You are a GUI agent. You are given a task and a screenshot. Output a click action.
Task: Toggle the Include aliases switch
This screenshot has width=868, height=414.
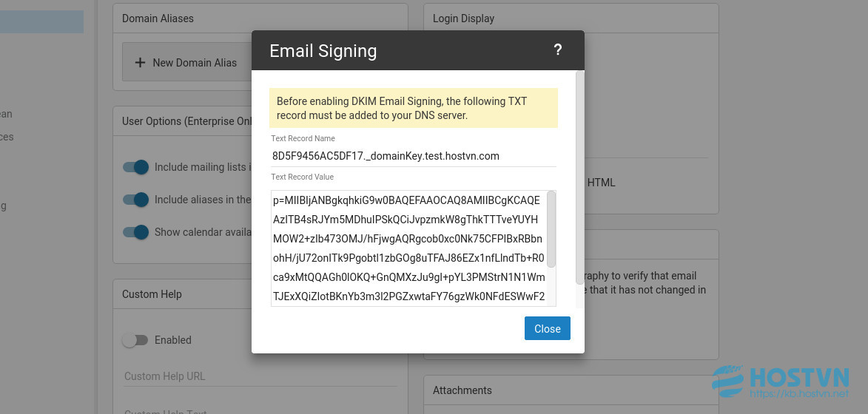pyautogui.click(x=135, y=200)
